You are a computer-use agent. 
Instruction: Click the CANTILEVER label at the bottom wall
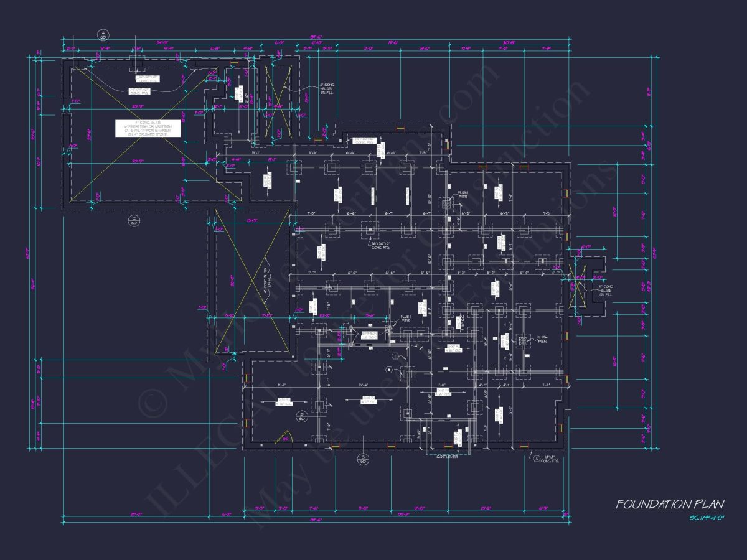click(447, 456)
